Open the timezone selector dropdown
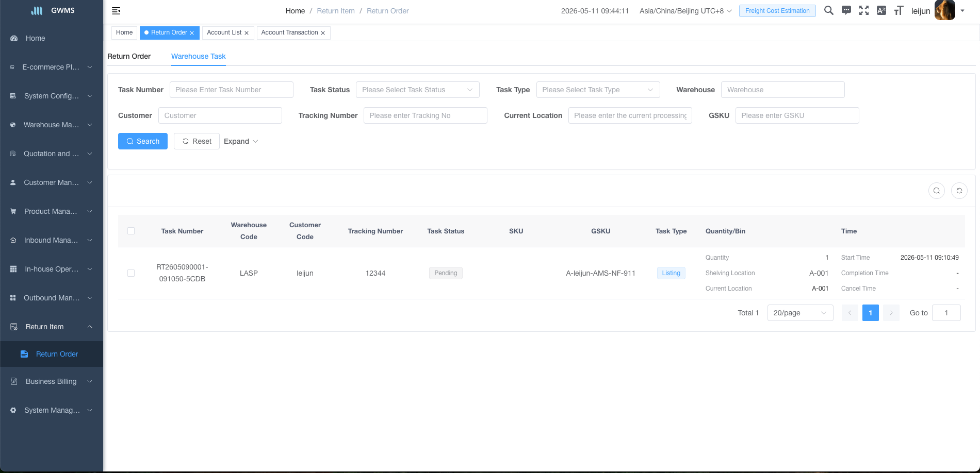Screen dimensions: 980x473 point(685,11)
